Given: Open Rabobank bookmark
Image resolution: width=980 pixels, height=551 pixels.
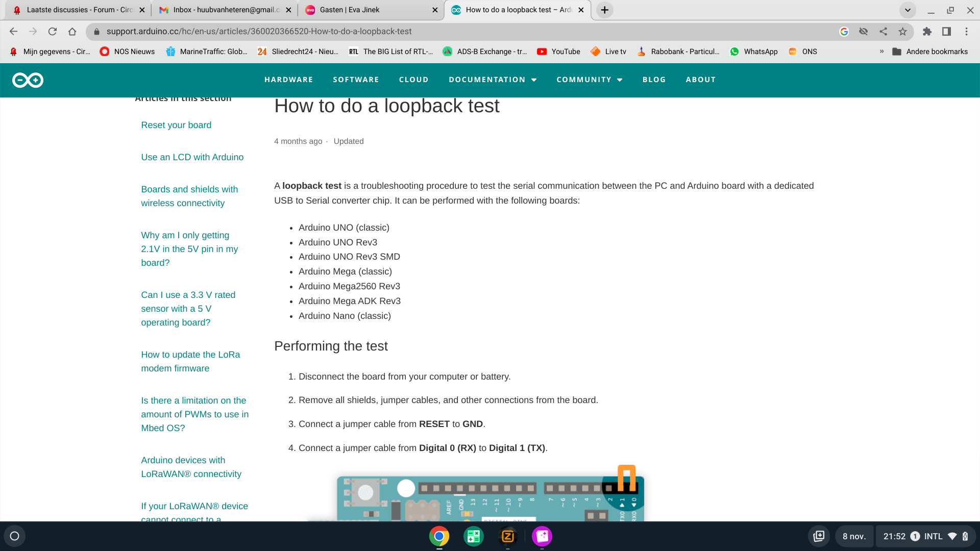Looking at the screenshot, I should click(678, 52).
